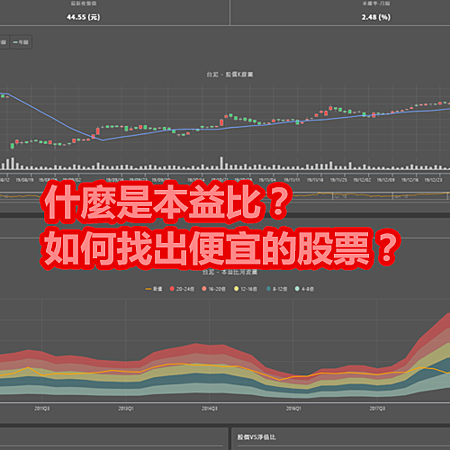
Task: Click the 2016Q1 axis label
Action: tap(294, 408)
